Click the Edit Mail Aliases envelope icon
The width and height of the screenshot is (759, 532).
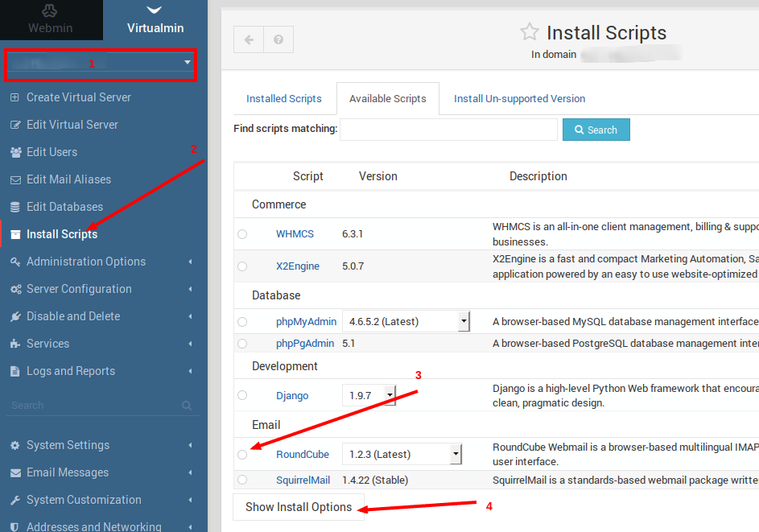pyautogui.click(x=15, y=180)
